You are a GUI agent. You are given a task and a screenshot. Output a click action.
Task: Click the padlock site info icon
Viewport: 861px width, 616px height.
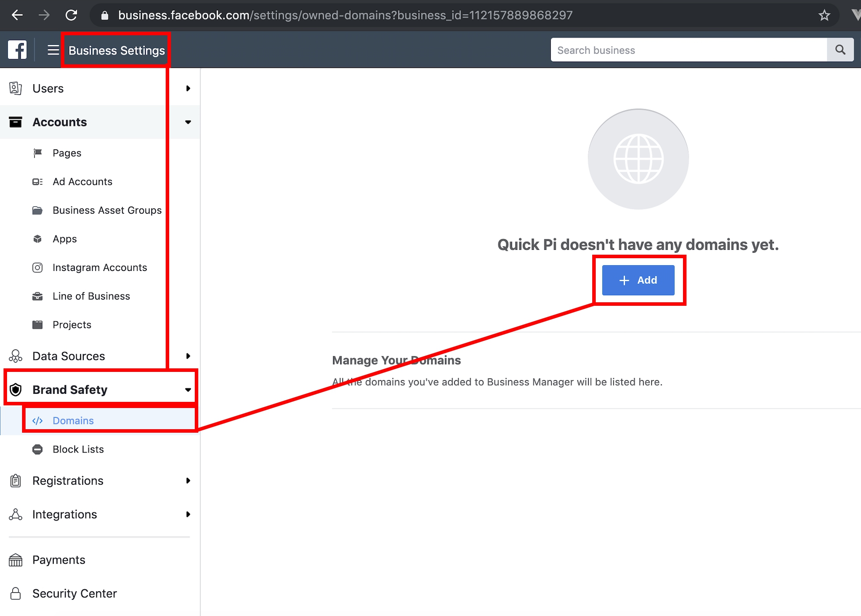pos(104,15)
